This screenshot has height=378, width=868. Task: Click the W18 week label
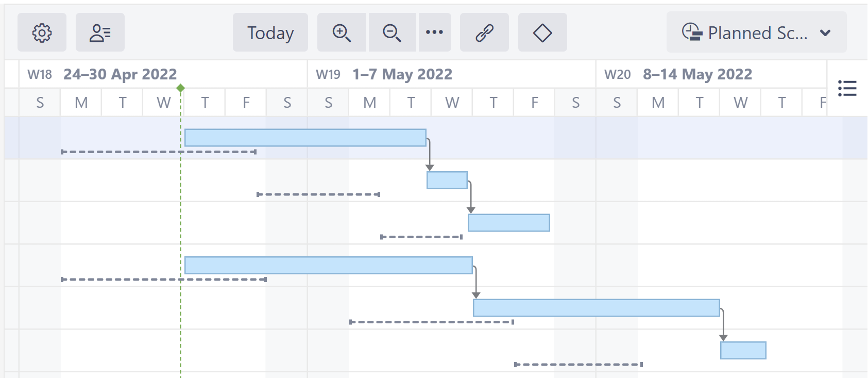39,74
